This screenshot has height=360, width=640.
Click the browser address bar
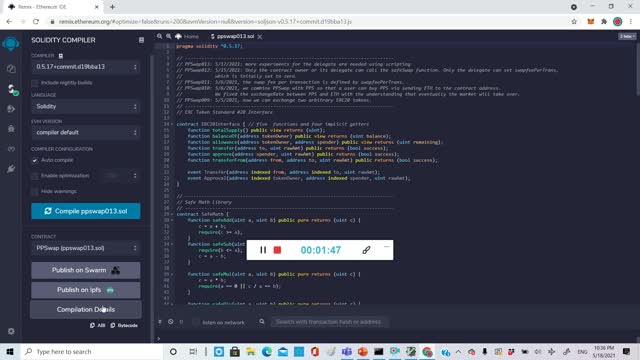(x=306, y=22)
